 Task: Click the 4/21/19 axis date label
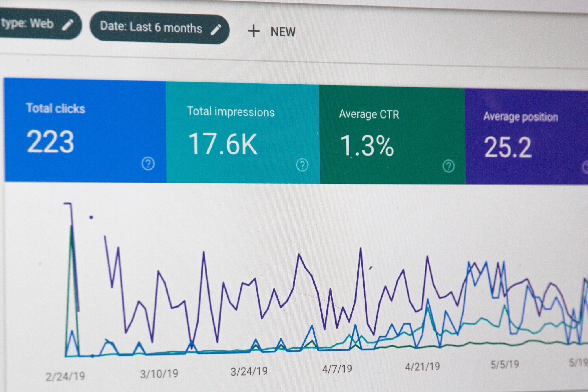[422, 367]
